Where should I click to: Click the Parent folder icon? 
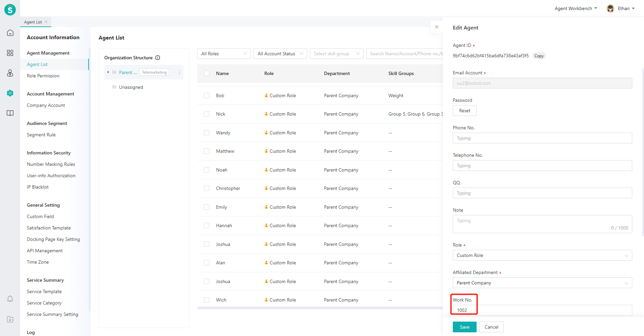click(x=114, y=72)
